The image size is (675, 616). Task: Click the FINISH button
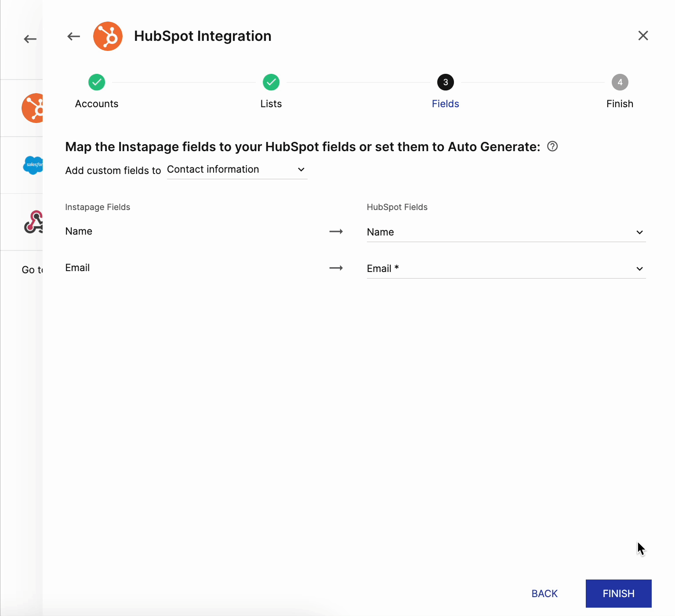618,594
